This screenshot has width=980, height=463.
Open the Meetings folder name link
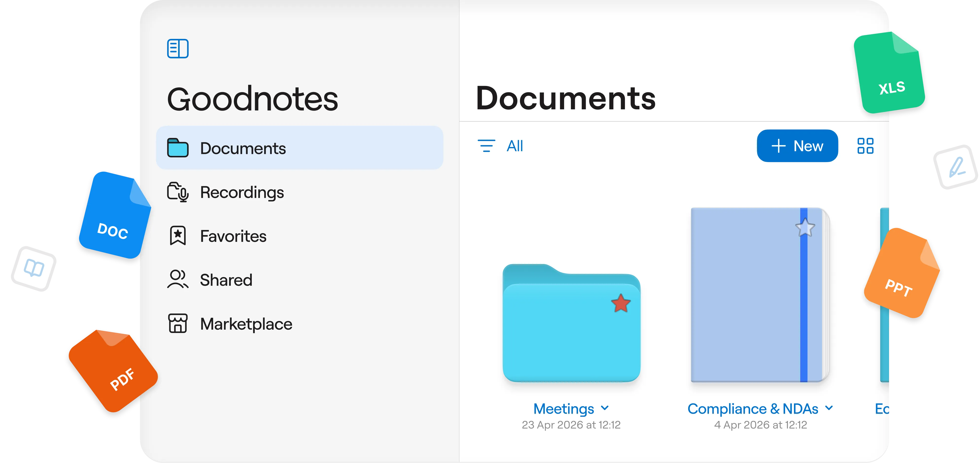click(563, 409)
